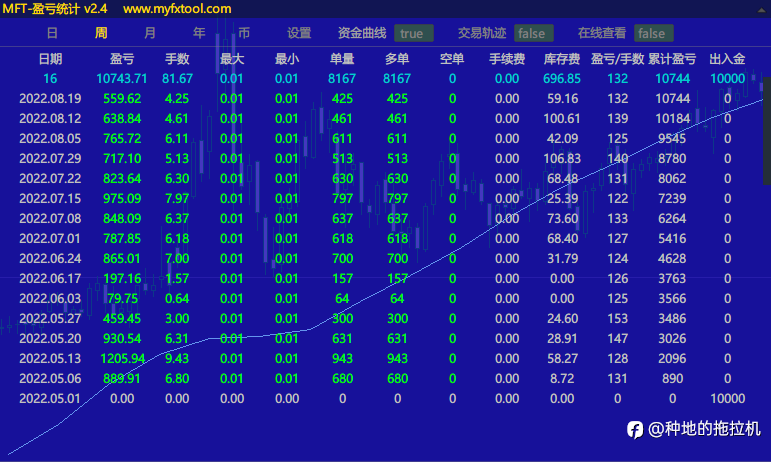Viewport: 771px width, 462px height.
Task: Click swap value 106.83
Action: [562, 159]
